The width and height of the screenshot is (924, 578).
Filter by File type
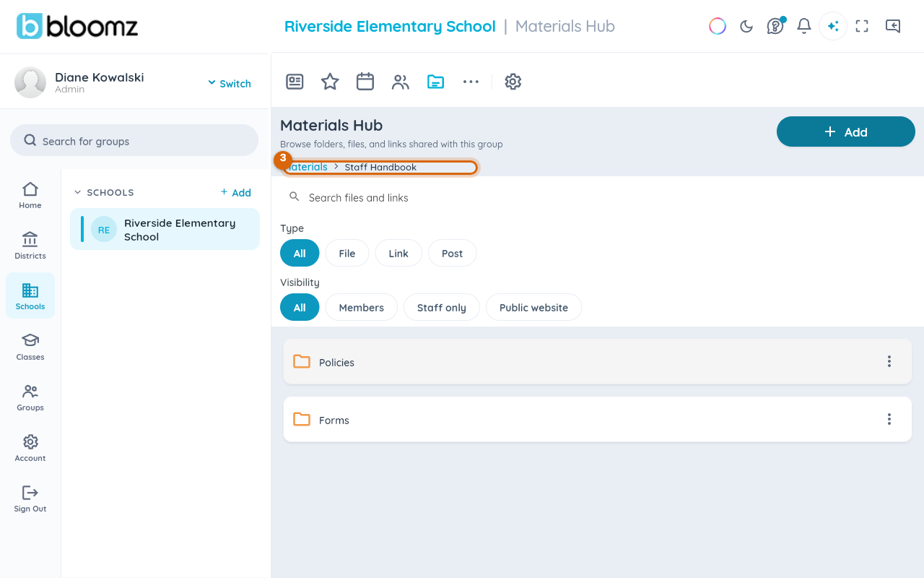[x=347, y=253]
